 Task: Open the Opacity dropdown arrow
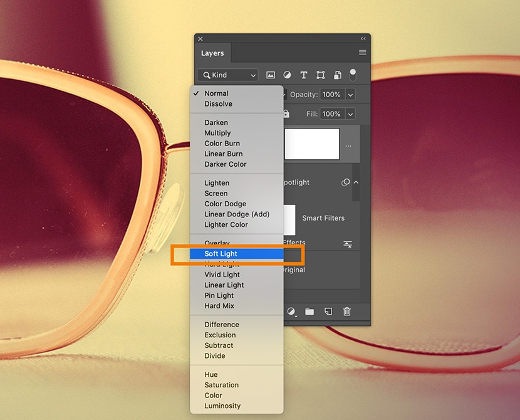click(x=350, y=95)
